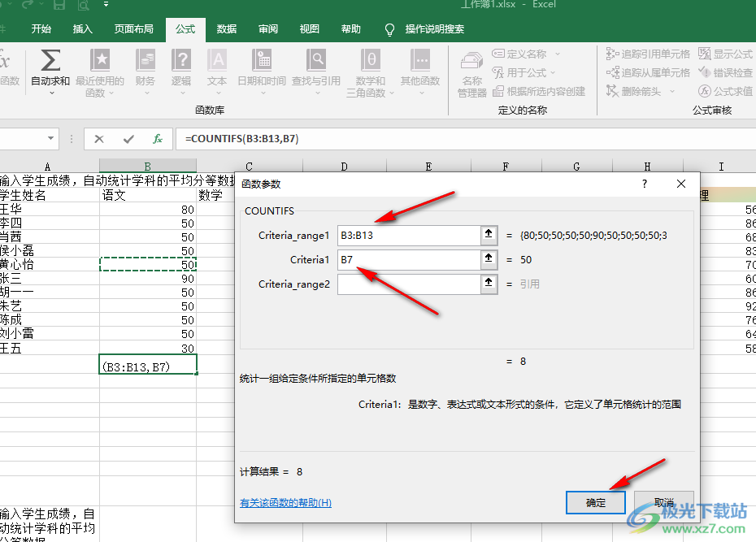Select cell B7 with dashed border

click(x=148, y=264)
